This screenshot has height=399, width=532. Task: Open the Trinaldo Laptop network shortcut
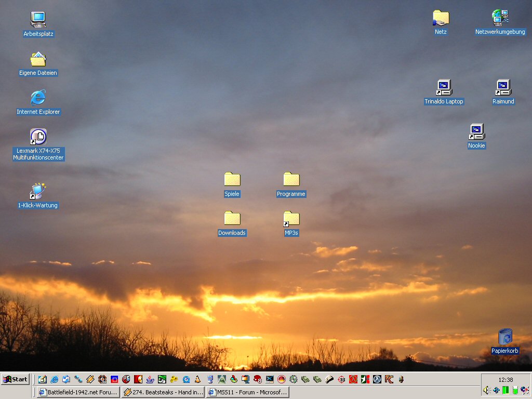click(x=444, y=88)
